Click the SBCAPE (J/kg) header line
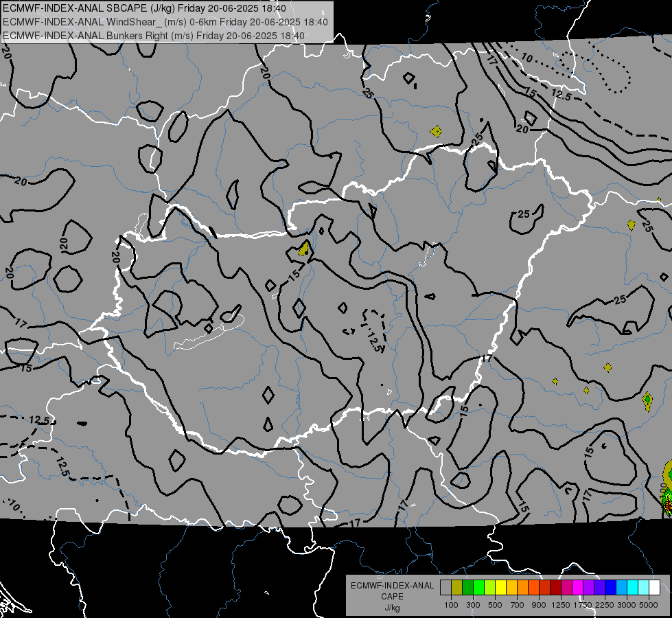 pyautogui.click(x=144, y=8)
